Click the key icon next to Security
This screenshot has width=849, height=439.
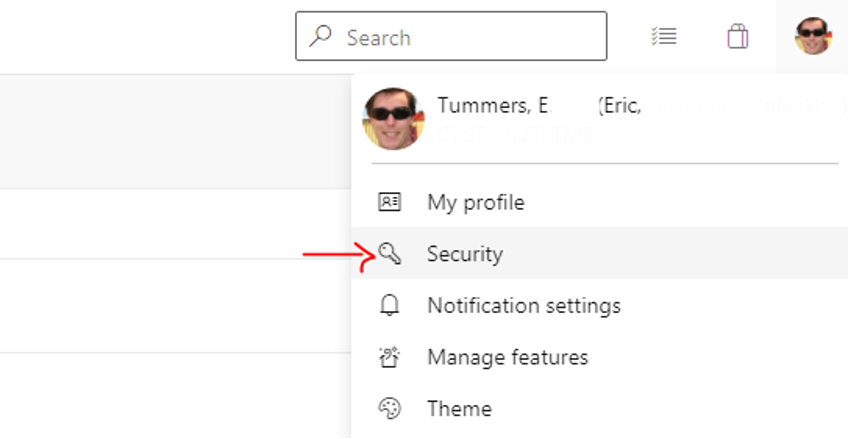pos(389,254)
